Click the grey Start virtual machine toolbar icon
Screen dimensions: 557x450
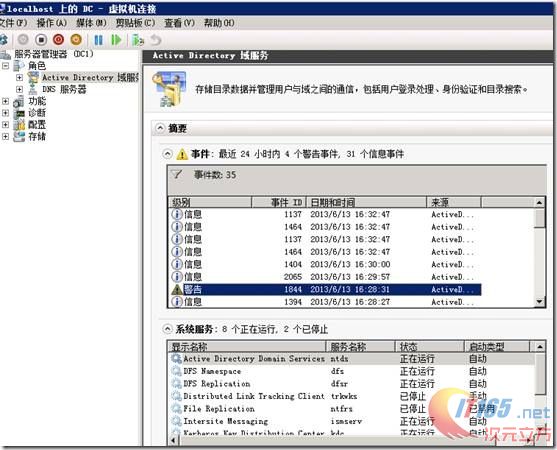23,39
